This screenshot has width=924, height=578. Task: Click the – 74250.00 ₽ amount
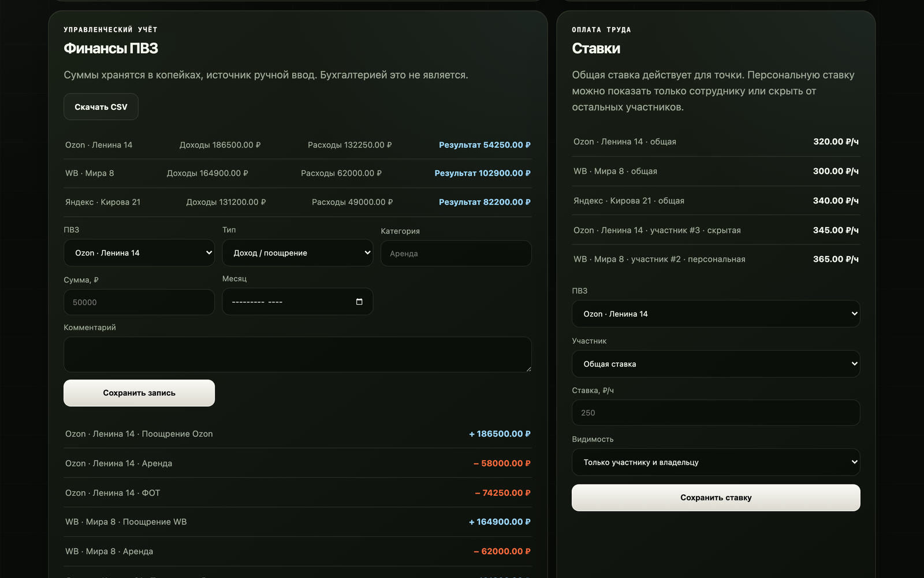point(502,493)
